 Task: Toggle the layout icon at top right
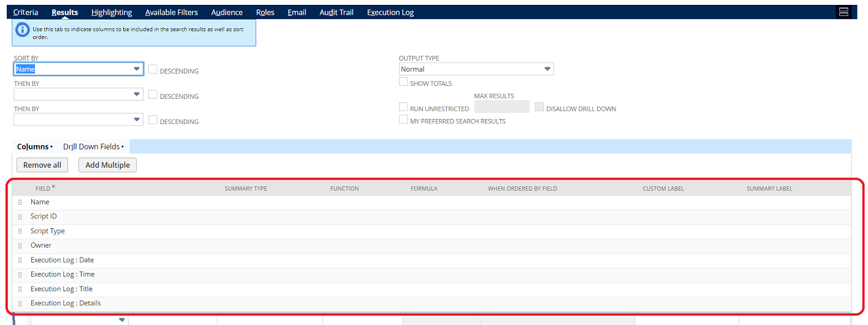click(x=843, y=12)
